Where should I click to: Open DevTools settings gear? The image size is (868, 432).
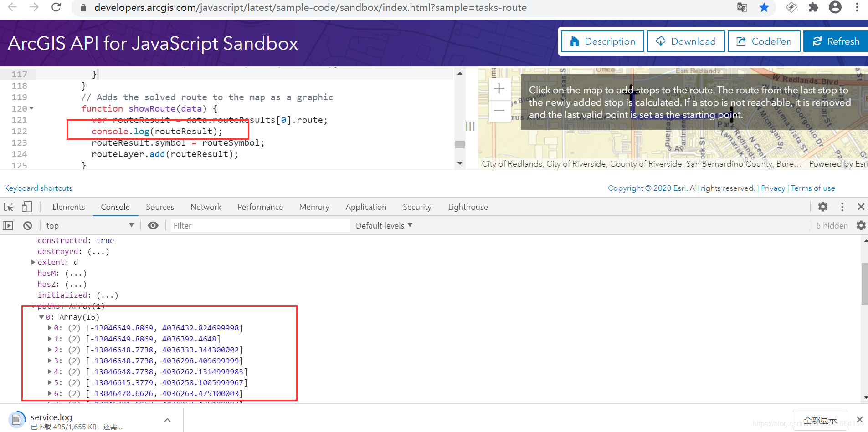(x=823, y=207)
